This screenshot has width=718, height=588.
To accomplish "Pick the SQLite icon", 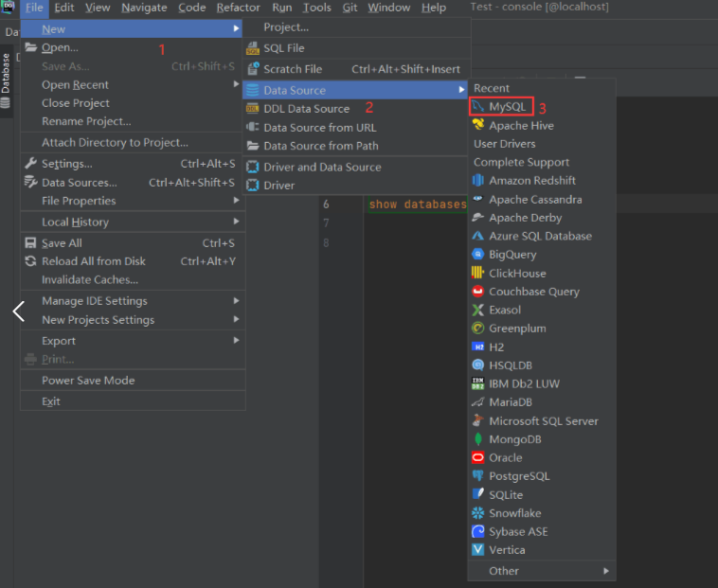I will tap(477, 494).
